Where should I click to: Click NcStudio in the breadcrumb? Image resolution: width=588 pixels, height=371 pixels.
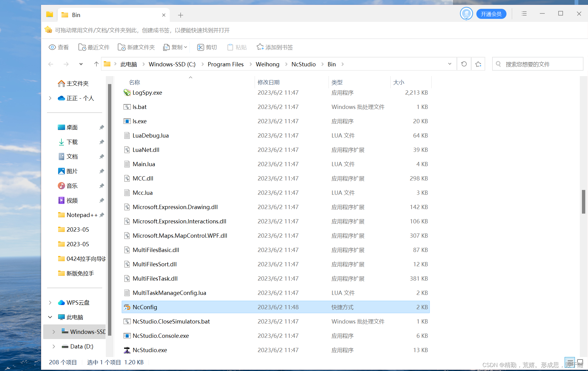pos(304,64)
